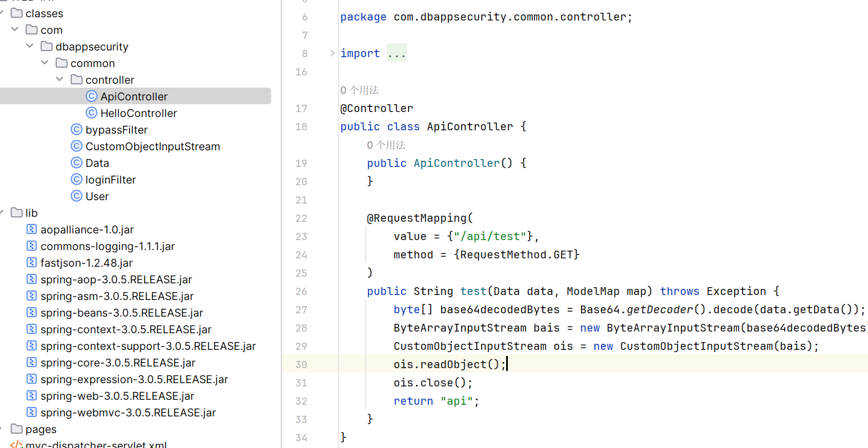Click the package declaration line
Viewport: 868px width, 448px height.
coord(486,17)
